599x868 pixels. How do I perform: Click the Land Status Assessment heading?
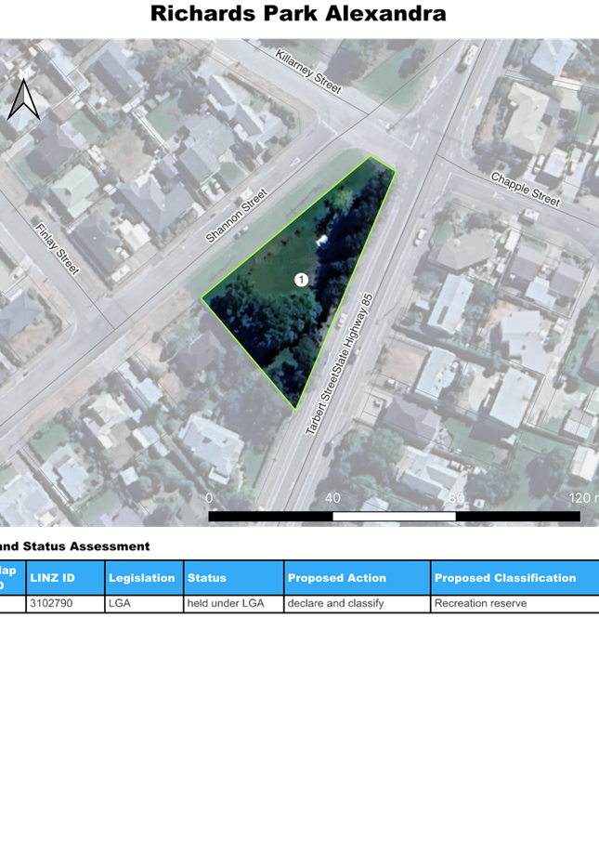74,546
